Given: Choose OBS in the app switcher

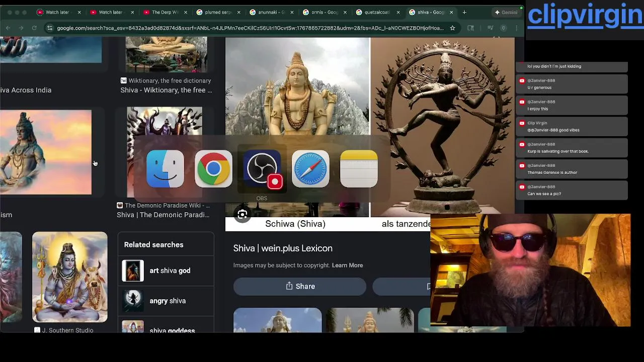Looking at the screenshot, I should pyautogui.click(x=262, y=169).
